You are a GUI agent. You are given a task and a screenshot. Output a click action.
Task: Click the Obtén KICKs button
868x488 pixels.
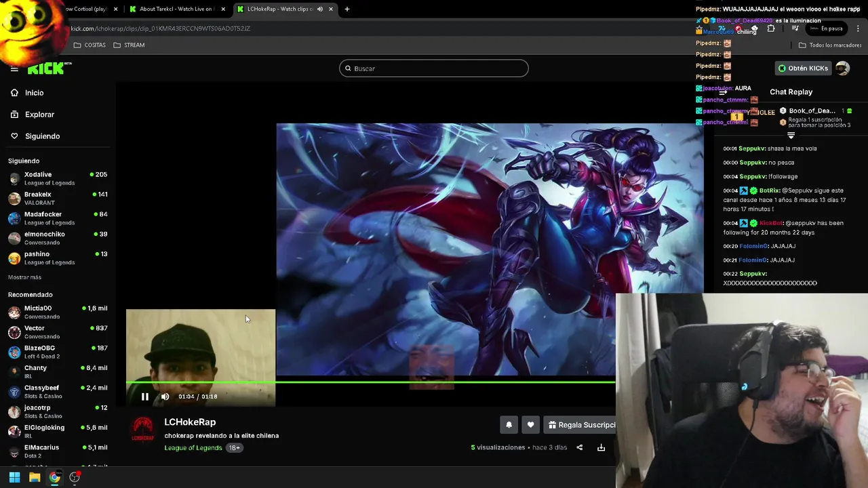tap(803, 68)
